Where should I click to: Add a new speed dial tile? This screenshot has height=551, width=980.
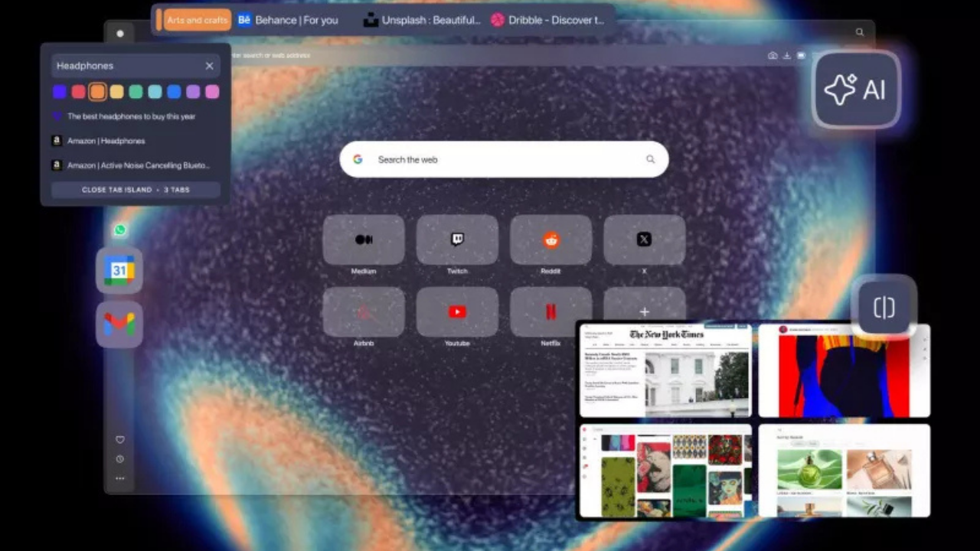[644, 311]
